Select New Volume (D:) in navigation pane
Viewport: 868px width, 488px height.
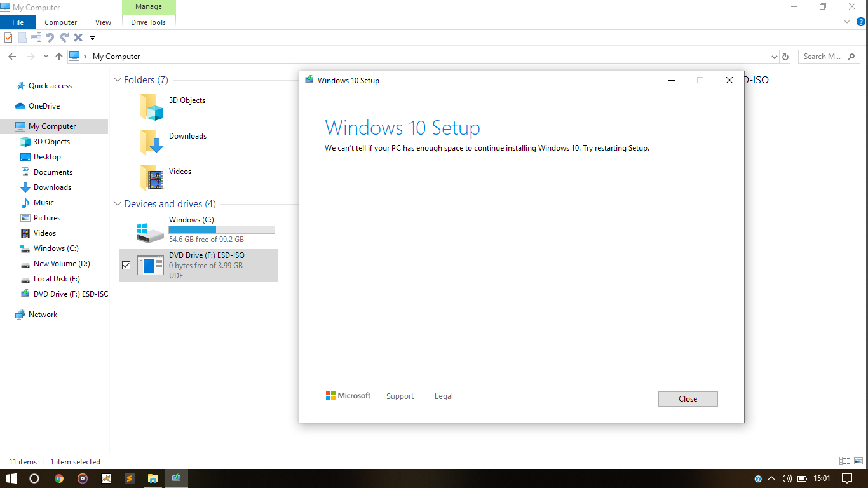pyautogui.click(x=62, y=264)
